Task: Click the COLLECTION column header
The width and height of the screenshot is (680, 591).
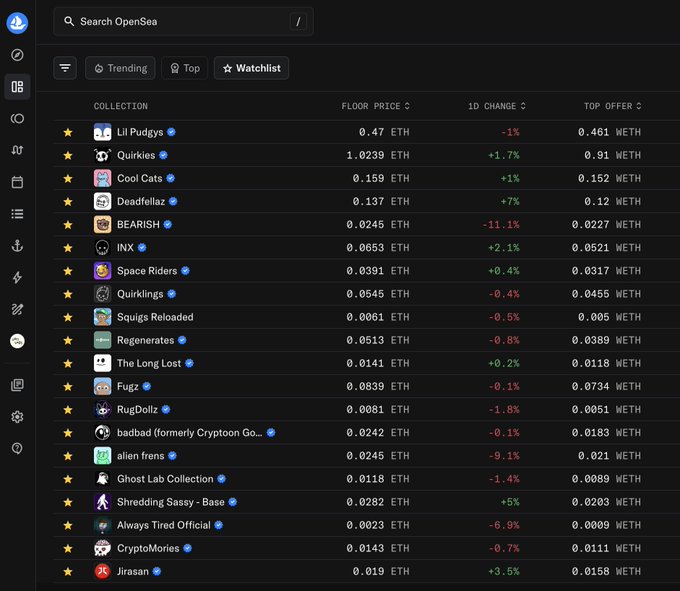Action: coord(121,106)
